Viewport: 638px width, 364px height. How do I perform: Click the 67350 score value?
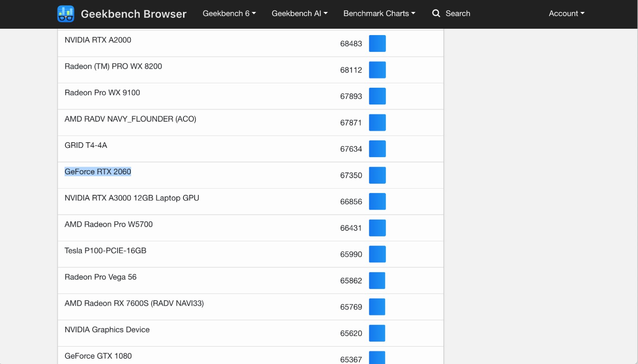tap(351, 175)
